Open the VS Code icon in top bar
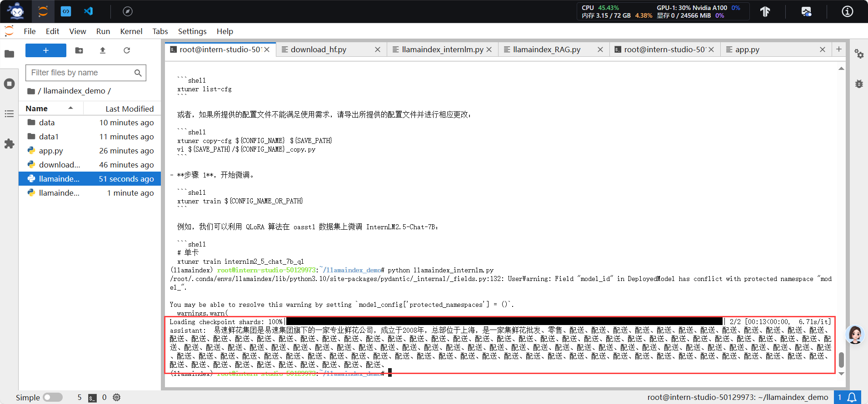 click(89, 11)
